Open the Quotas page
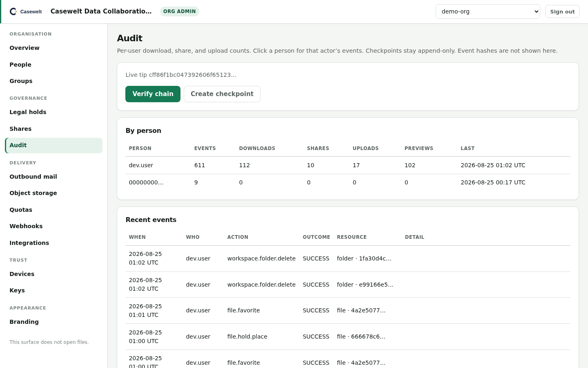Image resolution: width=588 pixels, height=368 pixels. point(53,210)
